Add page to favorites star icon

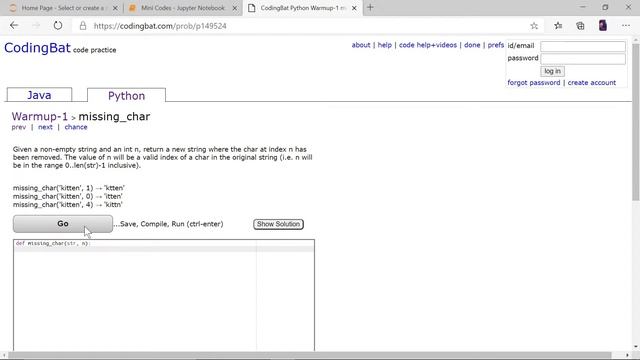(534, 26)
